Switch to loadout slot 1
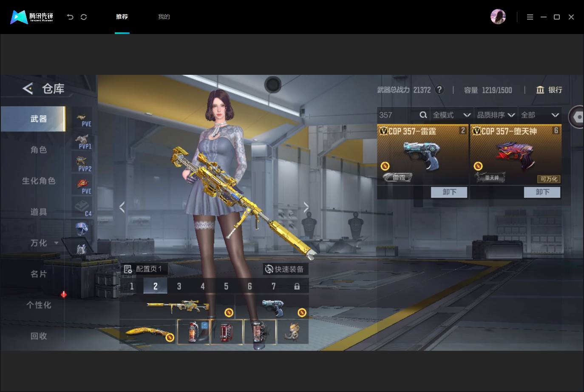 (x=132, y=286)
